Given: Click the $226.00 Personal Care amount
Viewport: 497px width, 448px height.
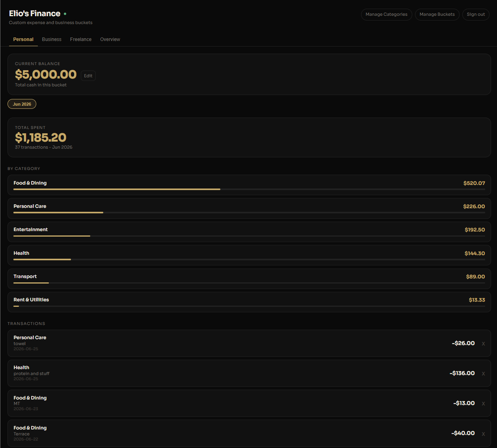Looking at the screenshot, I should pos(474,206).
